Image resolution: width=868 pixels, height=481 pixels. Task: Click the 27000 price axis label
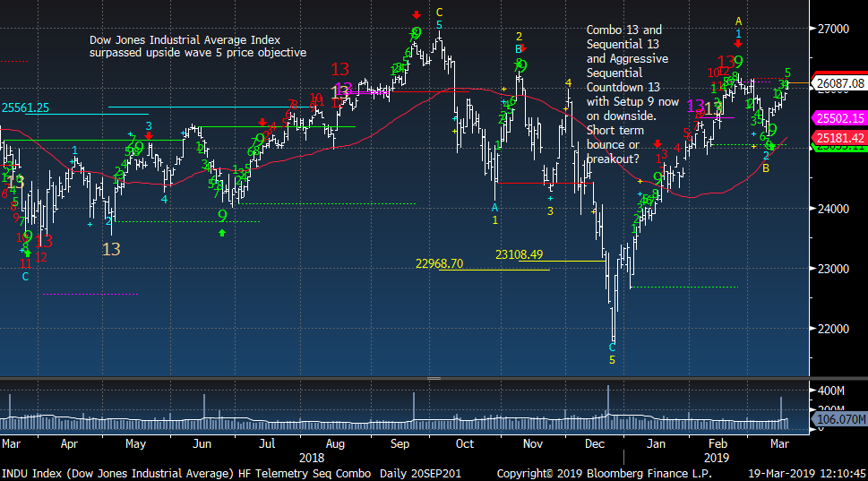click(x=833, y=29)
